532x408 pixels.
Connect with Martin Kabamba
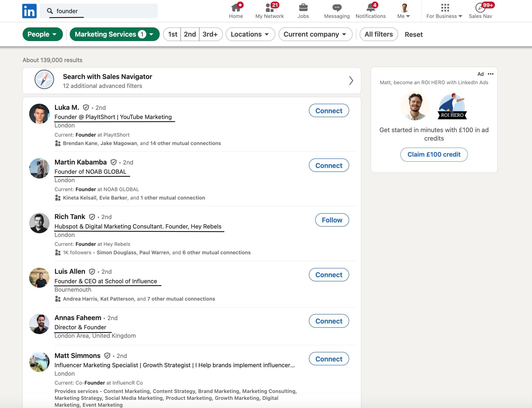[329, 165]
